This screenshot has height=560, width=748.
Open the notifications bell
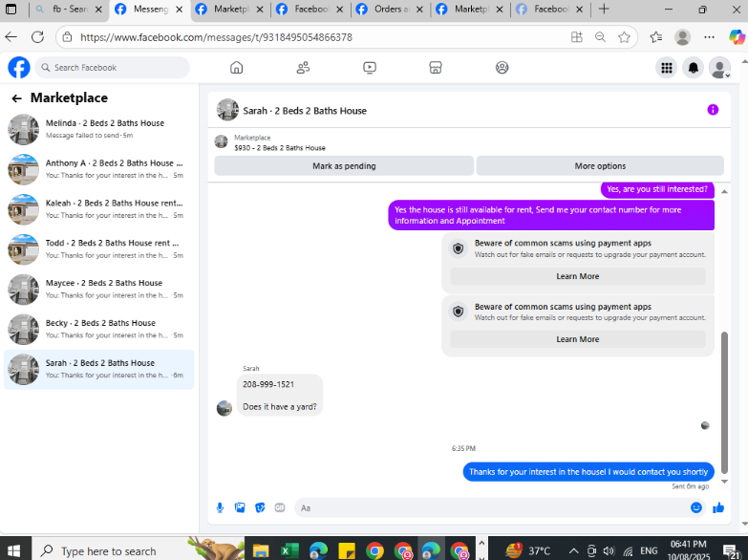coord(694,68)
